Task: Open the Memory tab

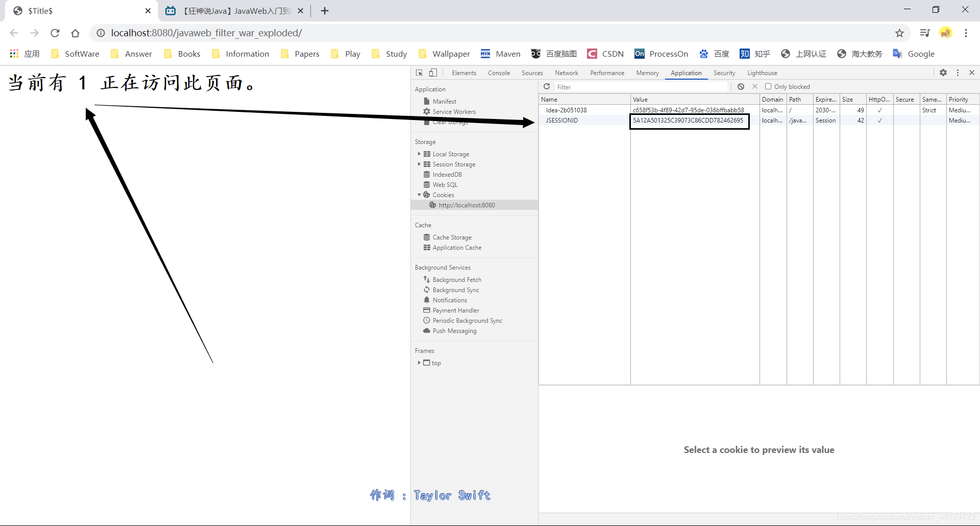Action: point(647,73)
